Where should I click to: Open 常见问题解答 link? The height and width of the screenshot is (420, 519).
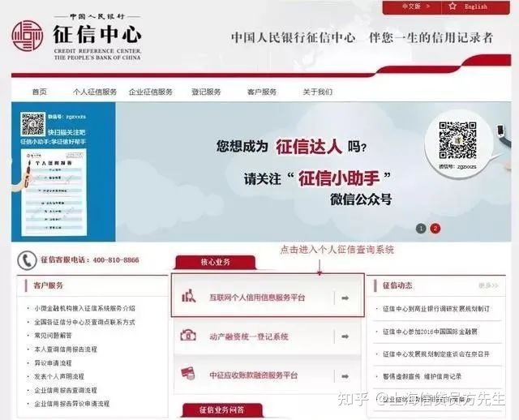pyautogui.click(x=53, y=336)
